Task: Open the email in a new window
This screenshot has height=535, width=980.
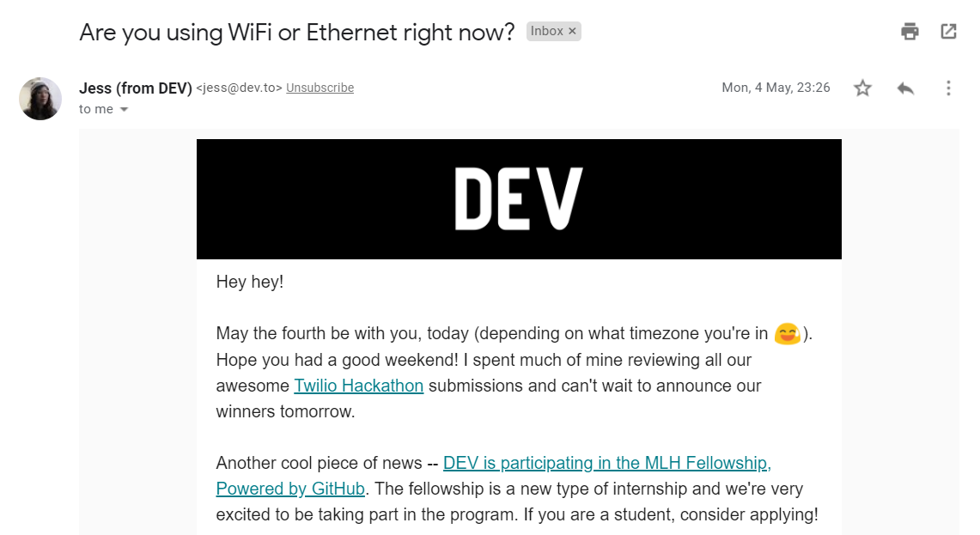Action: [x=948, y=31]
